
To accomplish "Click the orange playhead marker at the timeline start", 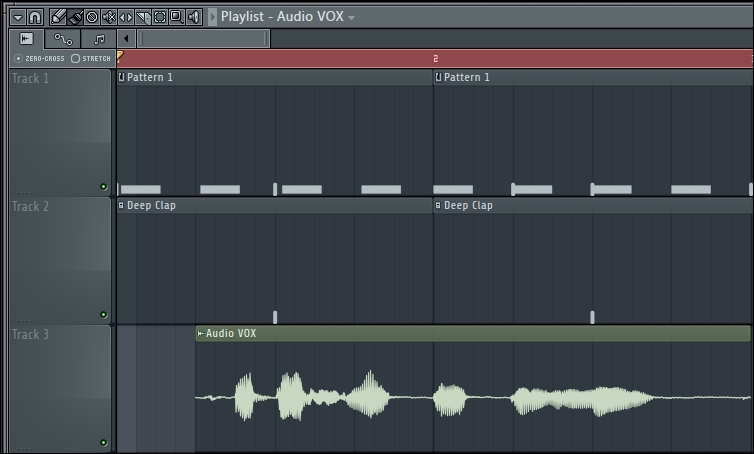I will pos(120,56).
